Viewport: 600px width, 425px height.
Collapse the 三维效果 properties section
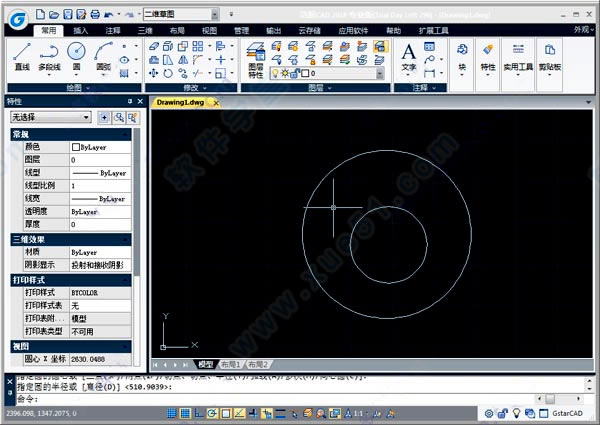pos(125,239)
